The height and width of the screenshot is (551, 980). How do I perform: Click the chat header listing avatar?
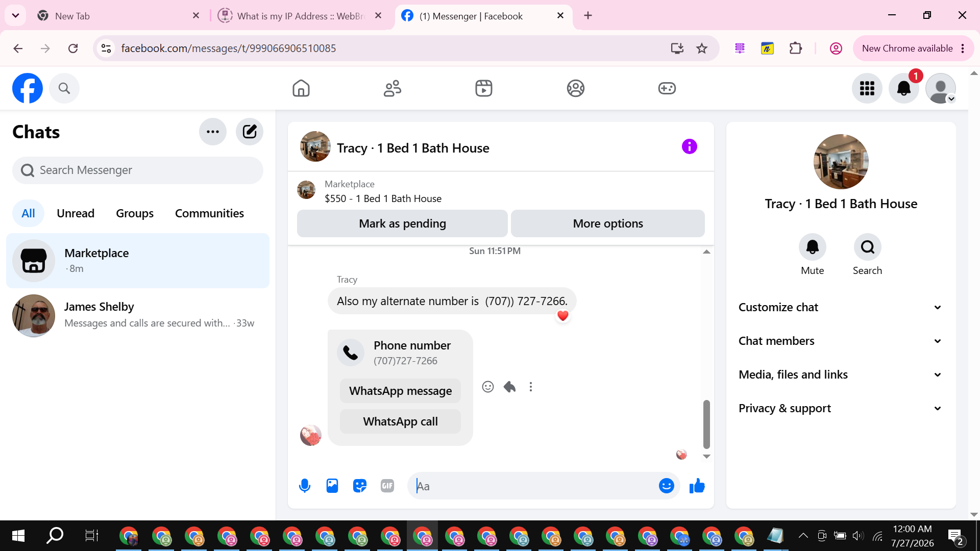315,146
